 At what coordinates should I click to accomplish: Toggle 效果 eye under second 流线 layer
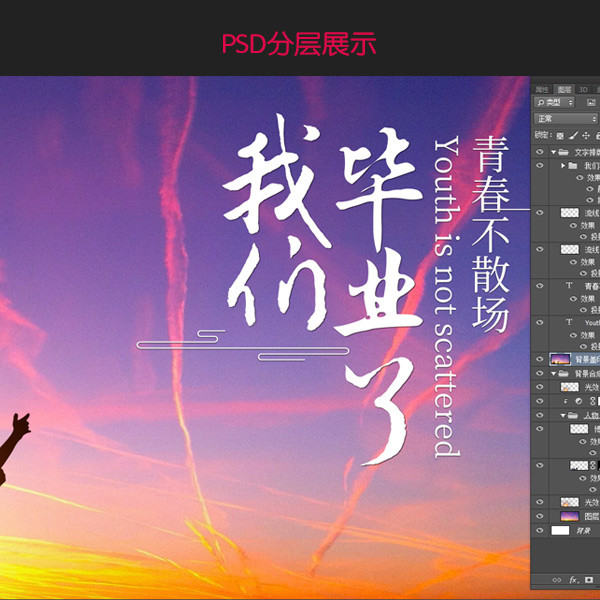573,262
